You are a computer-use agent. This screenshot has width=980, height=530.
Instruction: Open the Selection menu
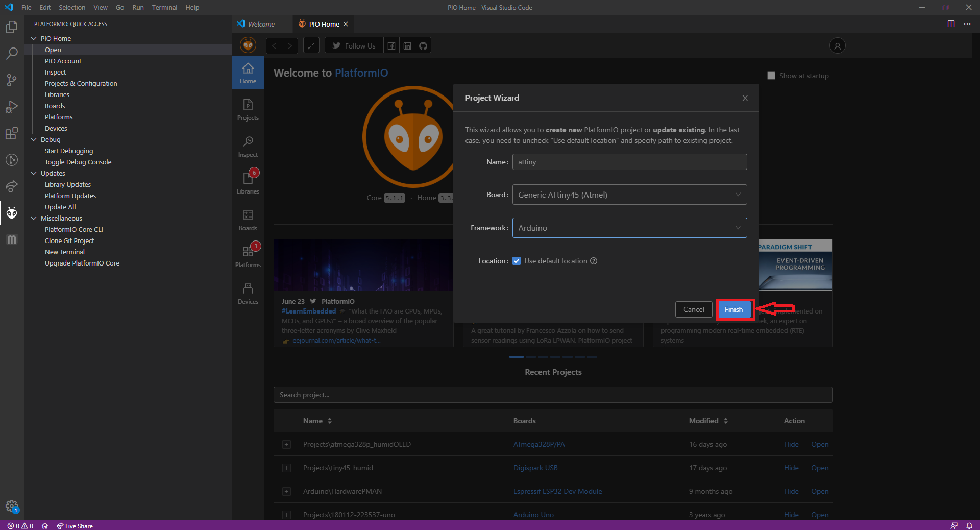point(72,7)
